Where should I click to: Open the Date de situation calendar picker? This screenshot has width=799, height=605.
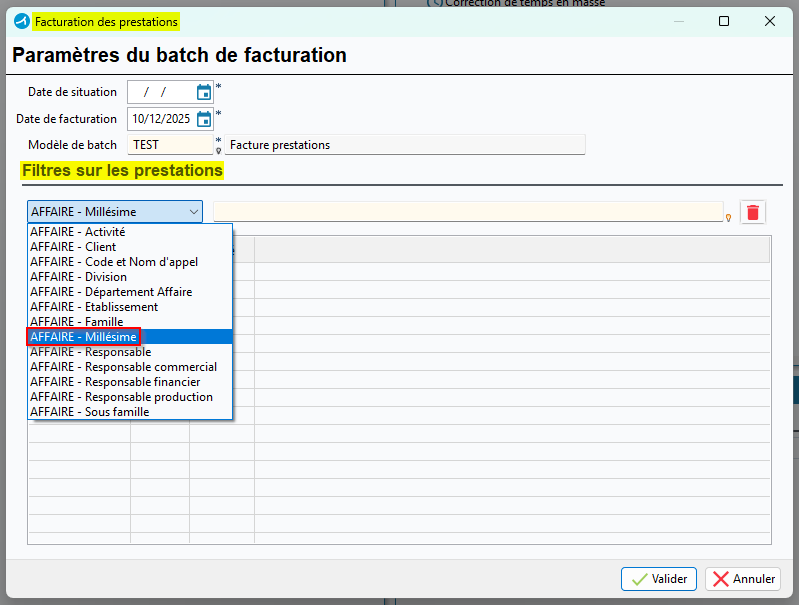pyautogui.click(x=204, y=92)
